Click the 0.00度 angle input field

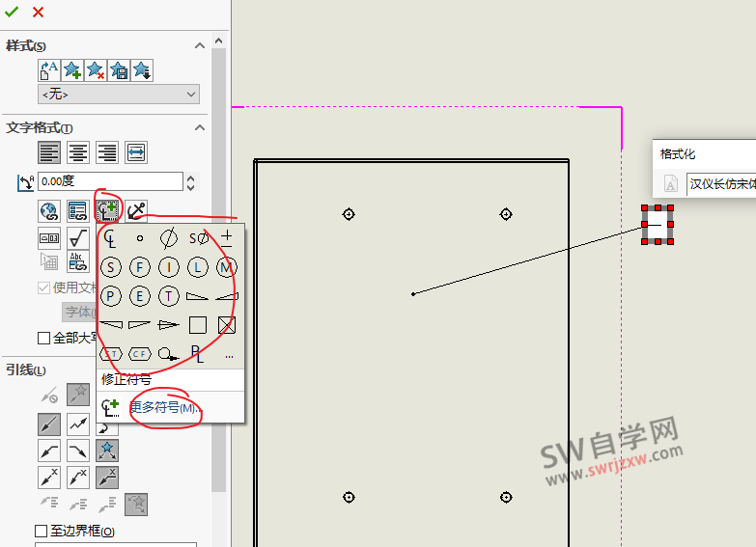pyautogui.click(x=110, y=181)
